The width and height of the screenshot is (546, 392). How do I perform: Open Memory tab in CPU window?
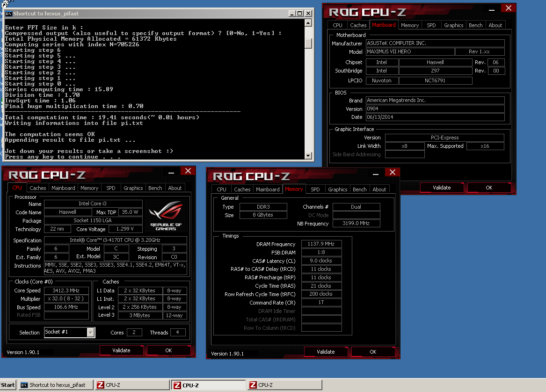pos(89,188)
